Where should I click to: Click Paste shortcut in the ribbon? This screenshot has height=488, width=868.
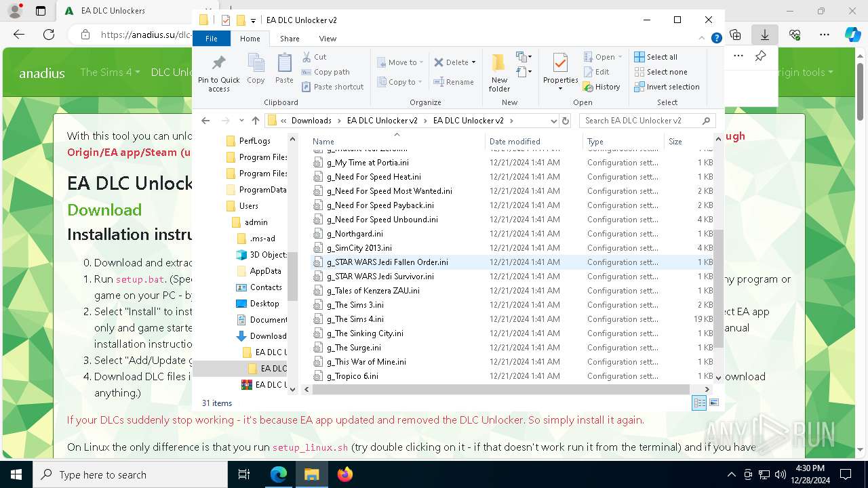(x=333, y=87)
